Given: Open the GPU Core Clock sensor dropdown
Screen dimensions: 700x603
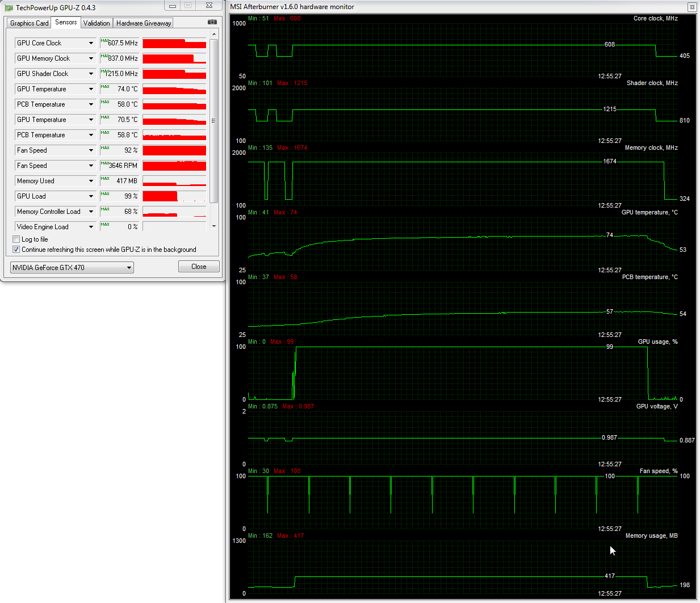Looking at the screenshot, I should [91, 43].
